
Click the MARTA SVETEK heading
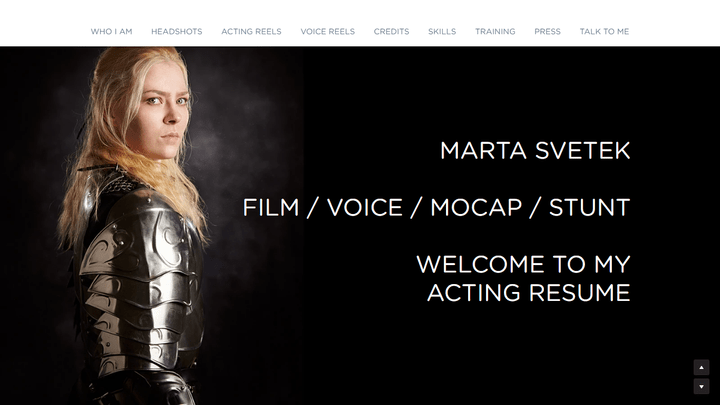click(x=535, y=151)
